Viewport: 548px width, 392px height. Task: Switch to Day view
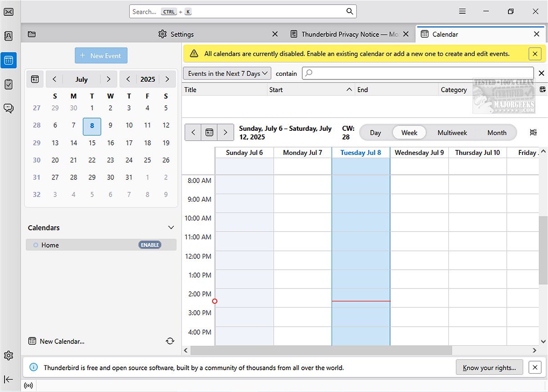pos(375,133)
